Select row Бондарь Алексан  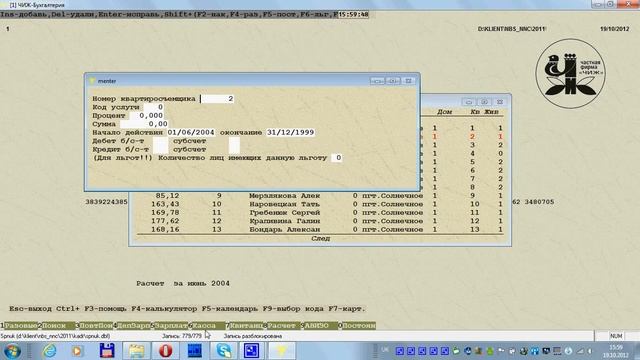tap(320, 230)
